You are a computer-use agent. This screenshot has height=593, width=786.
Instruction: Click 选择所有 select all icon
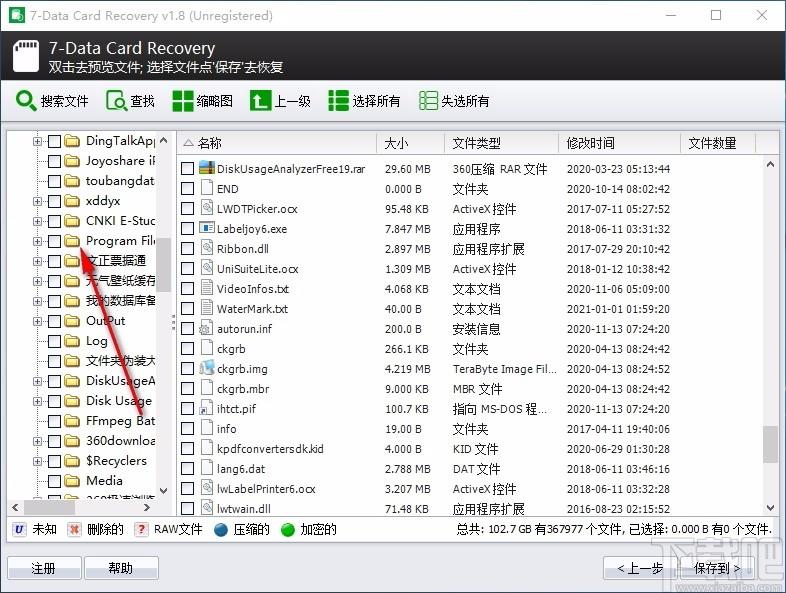338,101
